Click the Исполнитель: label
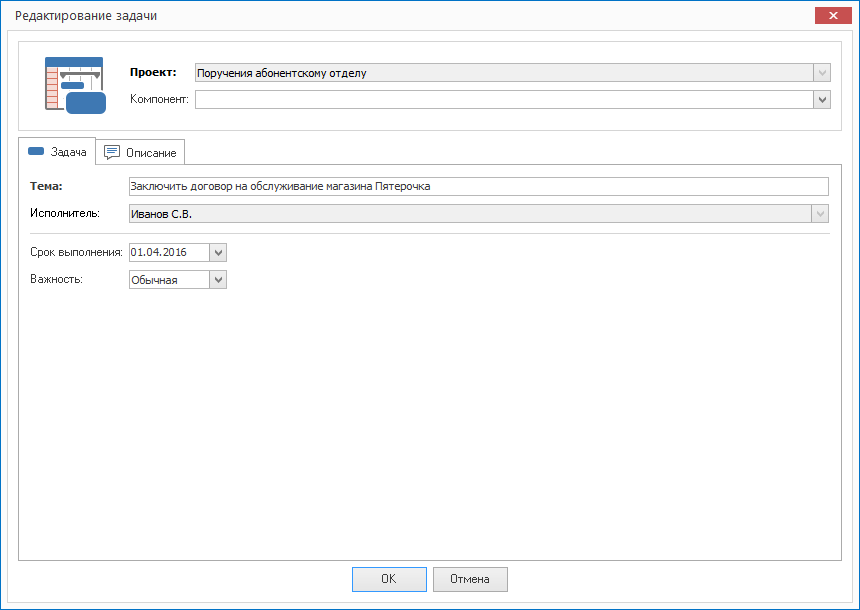The width and height of the screenshot is (860, 610). point(65,213)
